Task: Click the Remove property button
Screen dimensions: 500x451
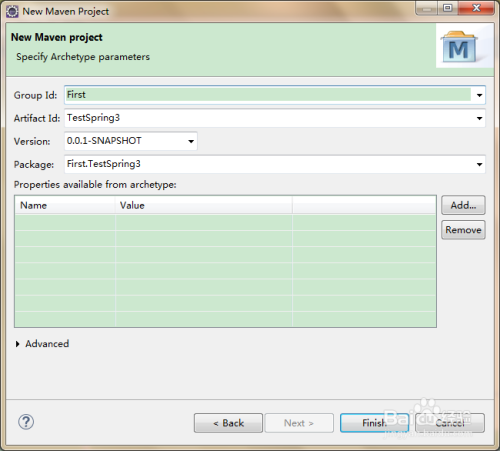Action: click(x=463, y=230)
